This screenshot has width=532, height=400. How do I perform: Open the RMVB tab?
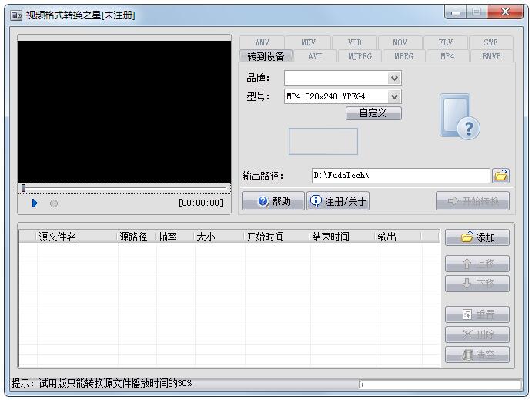tap(491, 56)
